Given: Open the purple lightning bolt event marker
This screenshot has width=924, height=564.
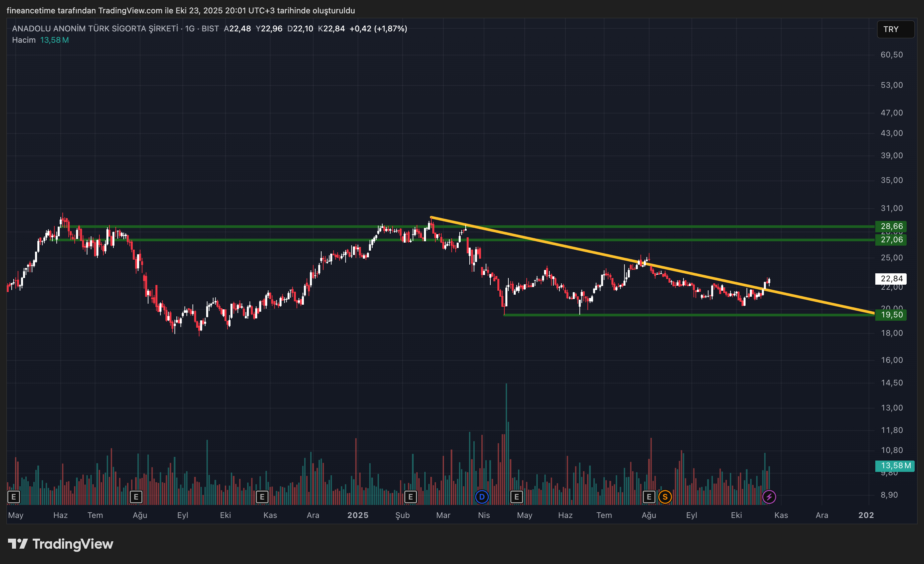Looking at the screenshot, I should (x=769, y=497).
